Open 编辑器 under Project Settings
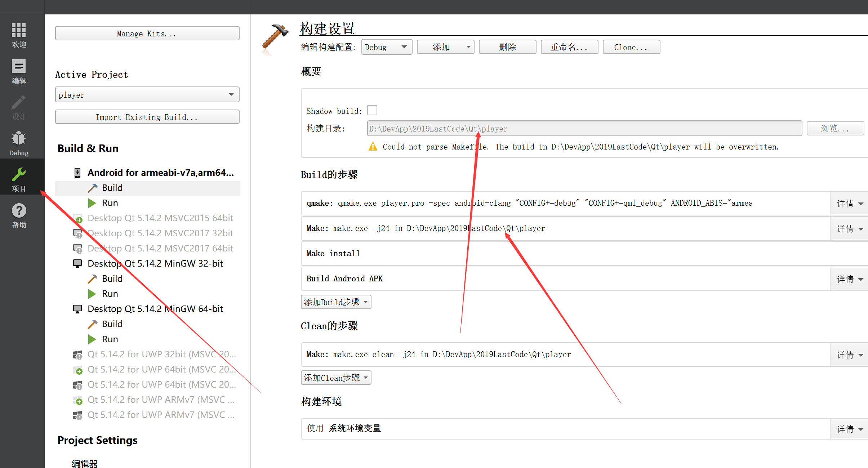Viewport: 868px width, 468px height. tap(85, 463)
